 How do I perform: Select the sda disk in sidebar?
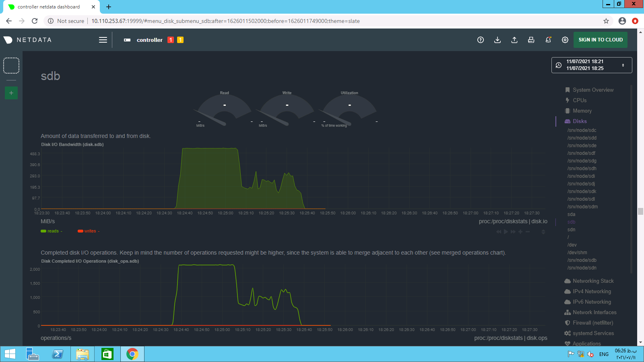[571, 214]
